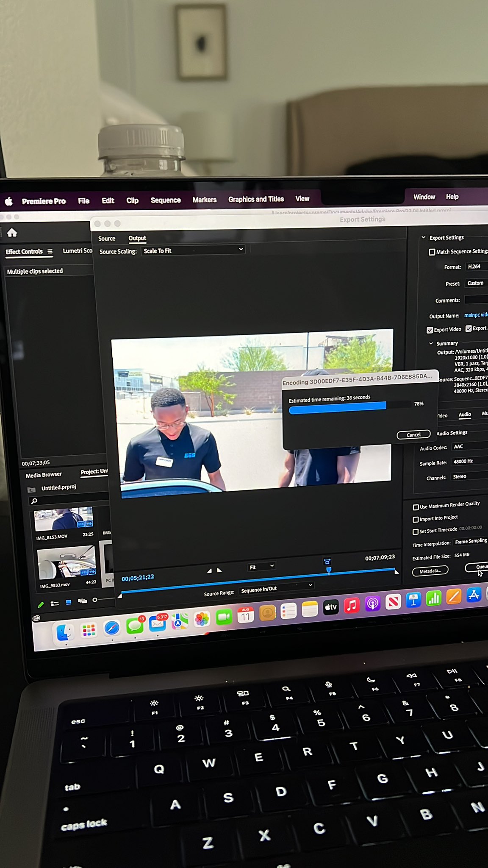Click the Home icon in Premiere Pro

tap(12, 233)
